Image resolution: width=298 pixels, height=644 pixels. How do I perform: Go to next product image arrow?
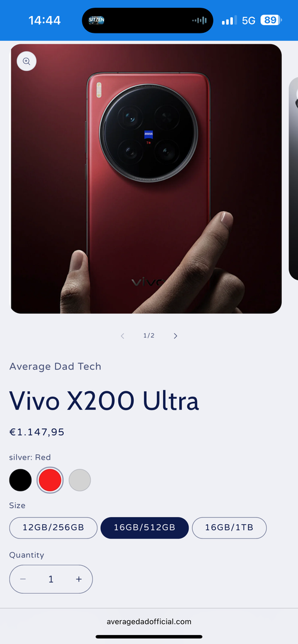pos(176,336)
